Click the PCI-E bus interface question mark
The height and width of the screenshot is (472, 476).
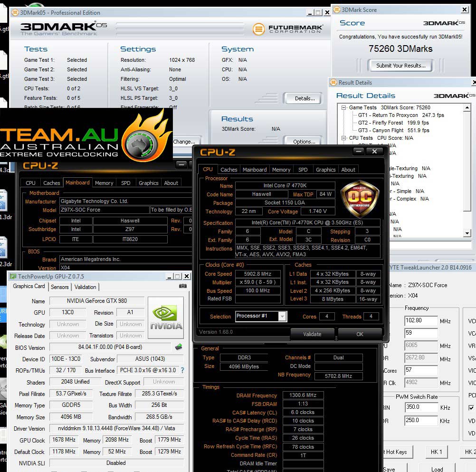point(182,370)
